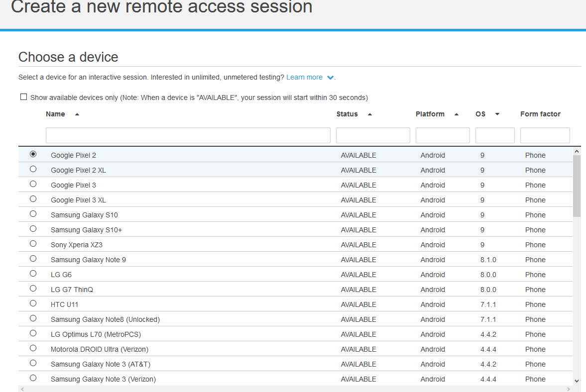The height and width of the screenshot is (392, 586).
Task: Pick Samsung Galaxy Note8 (Unlocked) radio button
Action: pyautogui.click(x=33, y=318)
